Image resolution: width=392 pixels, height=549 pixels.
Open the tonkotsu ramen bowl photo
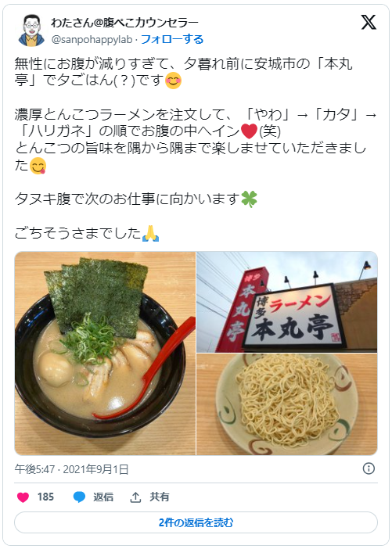pyautogui.click(x=105, y=353)
